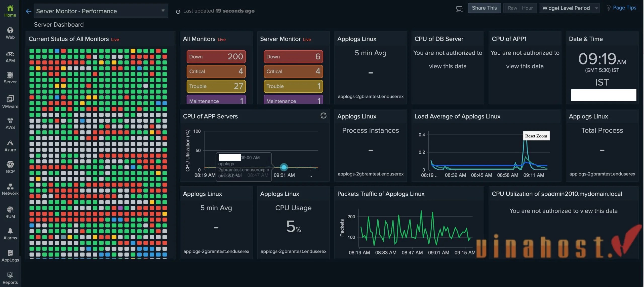The height and width of the screenshot is (287, 644).
Task: Open the APM monitors icon
Action: 10,57
